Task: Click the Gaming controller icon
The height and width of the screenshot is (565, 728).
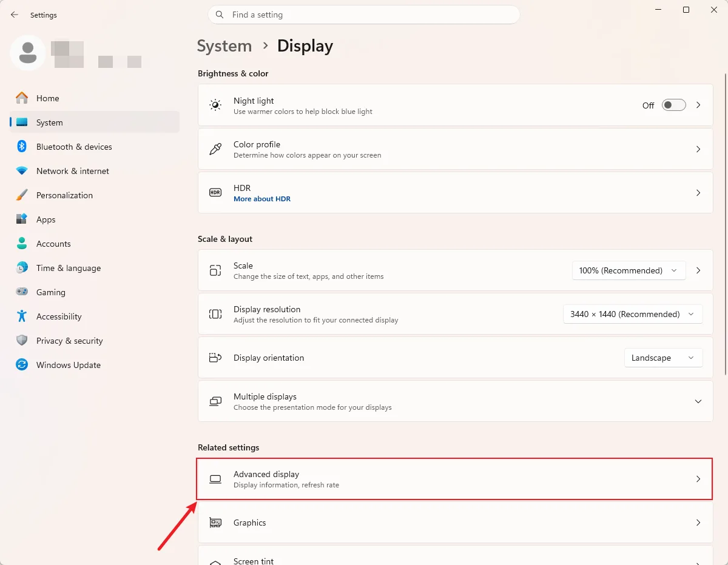Action: [22, 292]
